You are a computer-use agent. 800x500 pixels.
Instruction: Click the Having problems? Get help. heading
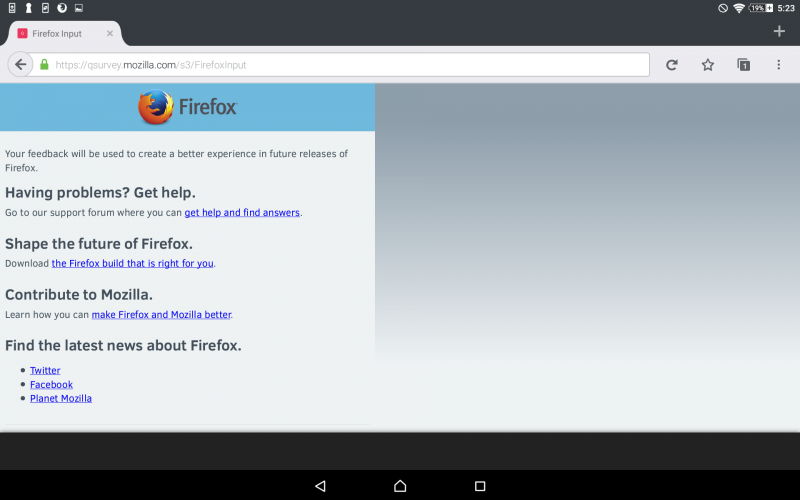(101, 192)
